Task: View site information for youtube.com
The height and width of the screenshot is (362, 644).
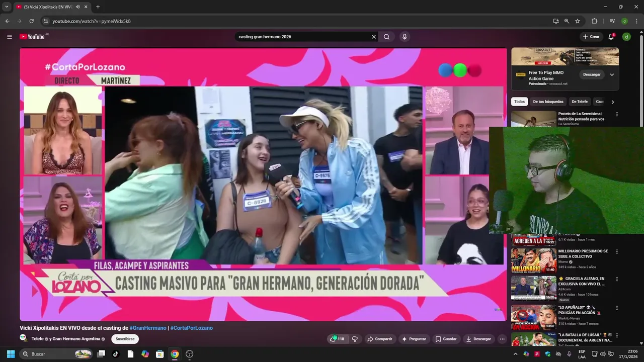Action: click(x=46, y=21)
